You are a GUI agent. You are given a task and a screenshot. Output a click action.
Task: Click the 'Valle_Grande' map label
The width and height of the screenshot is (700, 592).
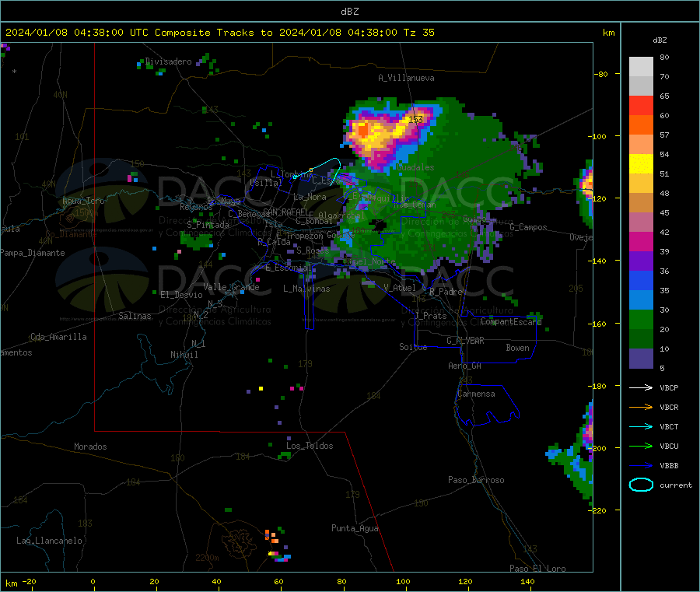[x=231, y=287]
